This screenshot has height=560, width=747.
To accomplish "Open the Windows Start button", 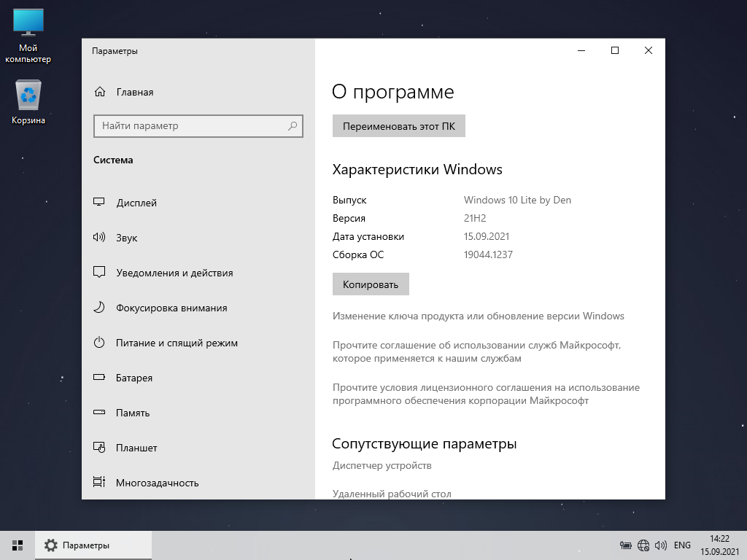I will tap(18, 545).
